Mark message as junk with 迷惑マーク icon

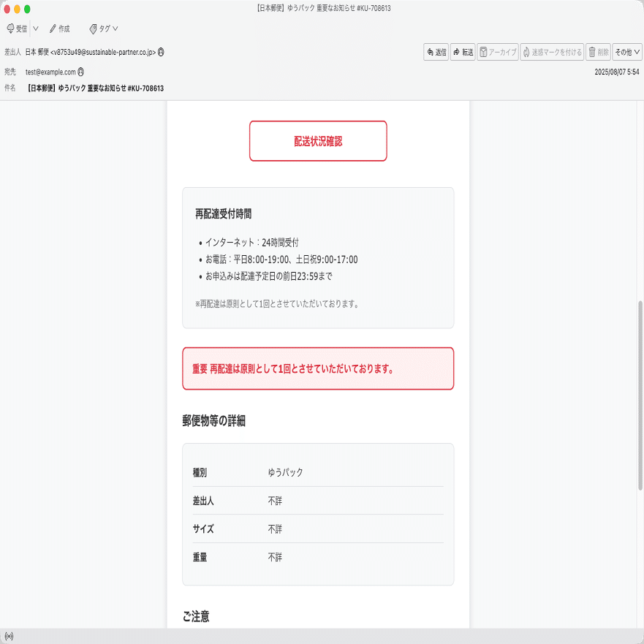554,52
